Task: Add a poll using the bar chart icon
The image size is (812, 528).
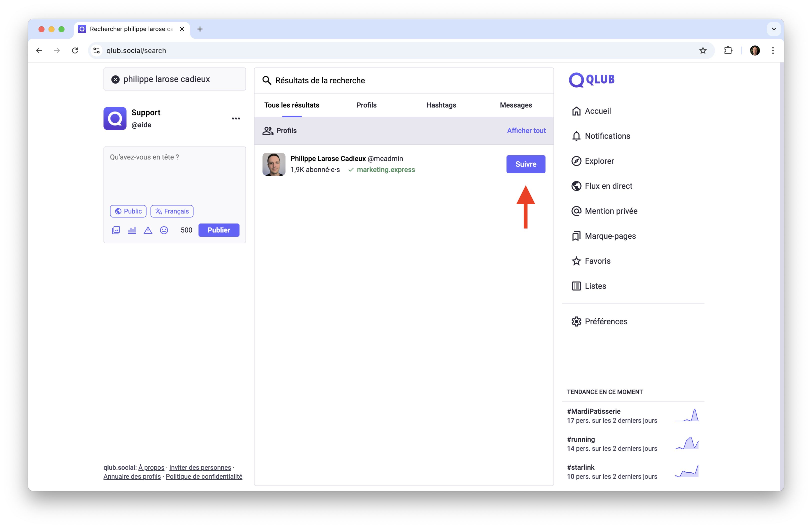Action: tap(132, 230)
